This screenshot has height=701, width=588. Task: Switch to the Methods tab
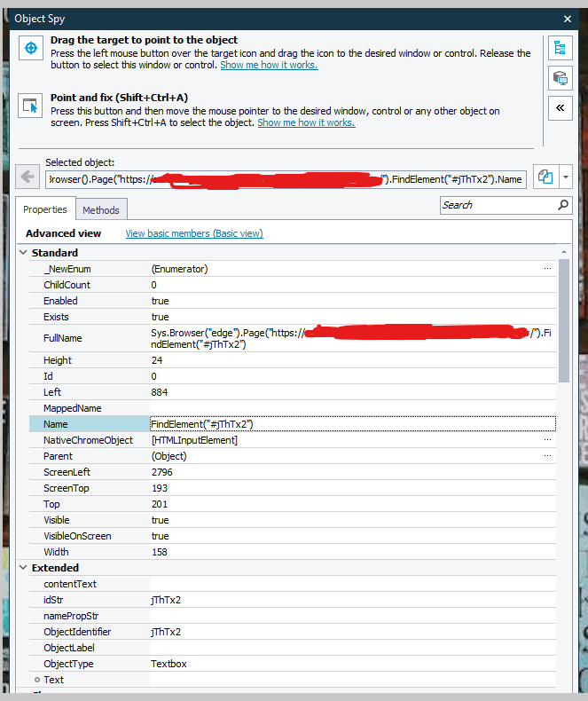click(101, 209)
